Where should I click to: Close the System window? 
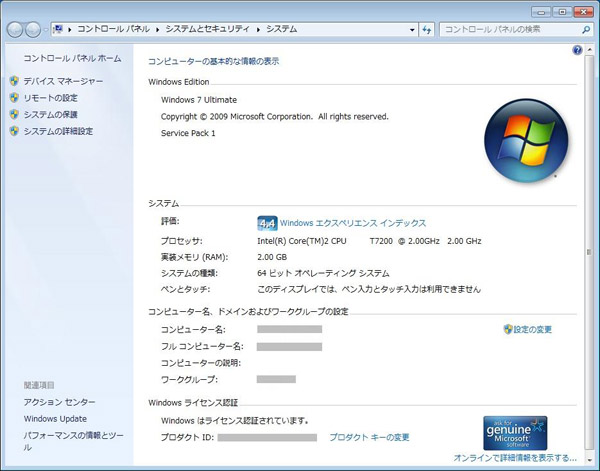(x=584, y=12)
